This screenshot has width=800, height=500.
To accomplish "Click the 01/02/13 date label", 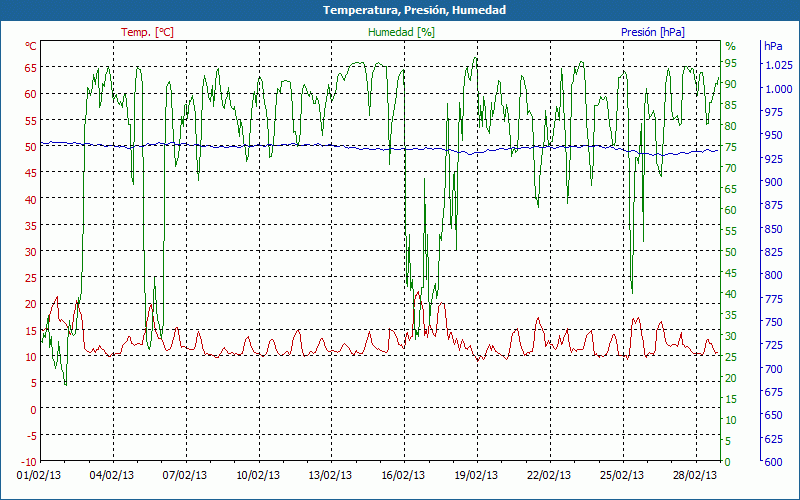I will 39,476.
